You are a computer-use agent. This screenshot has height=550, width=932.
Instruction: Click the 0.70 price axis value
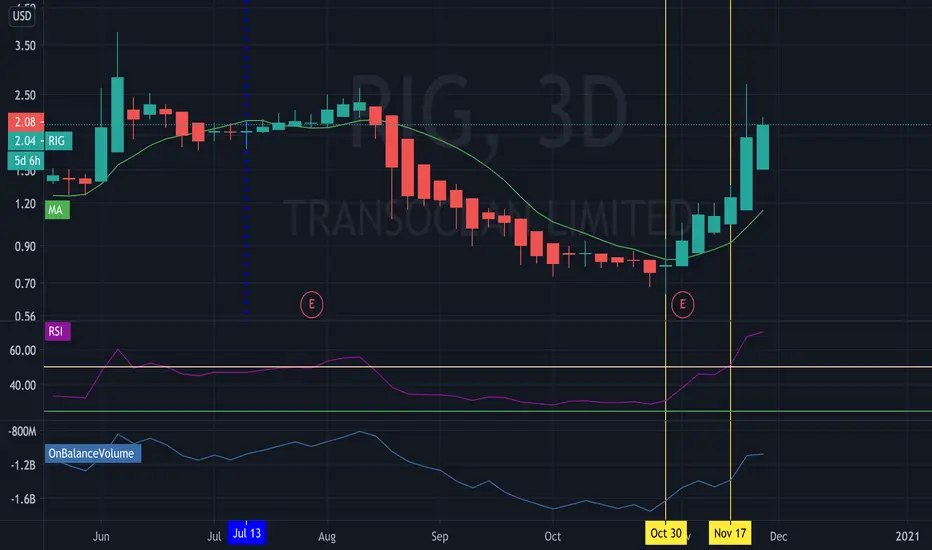point(25,284)
